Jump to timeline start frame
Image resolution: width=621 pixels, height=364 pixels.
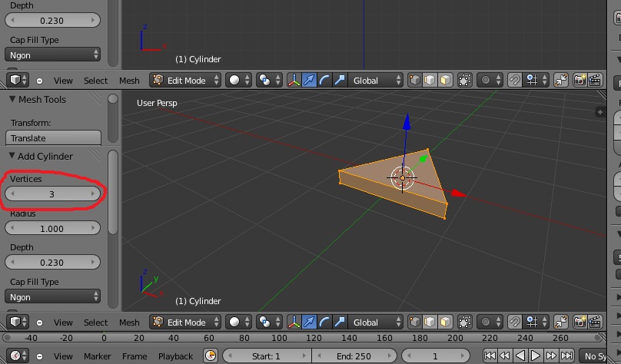(490, 356)
